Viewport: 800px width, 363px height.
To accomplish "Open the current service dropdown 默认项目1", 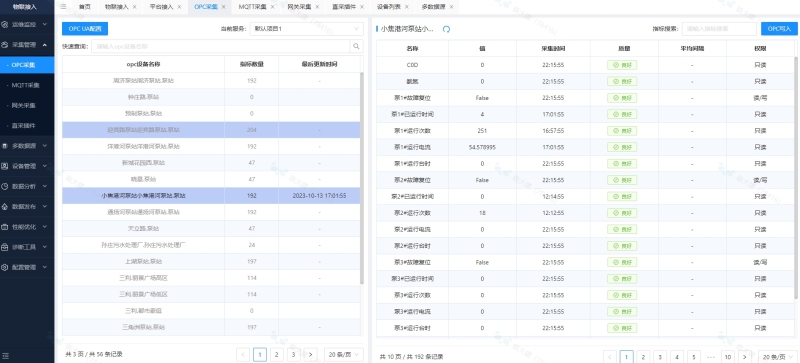I will (307, 29).
